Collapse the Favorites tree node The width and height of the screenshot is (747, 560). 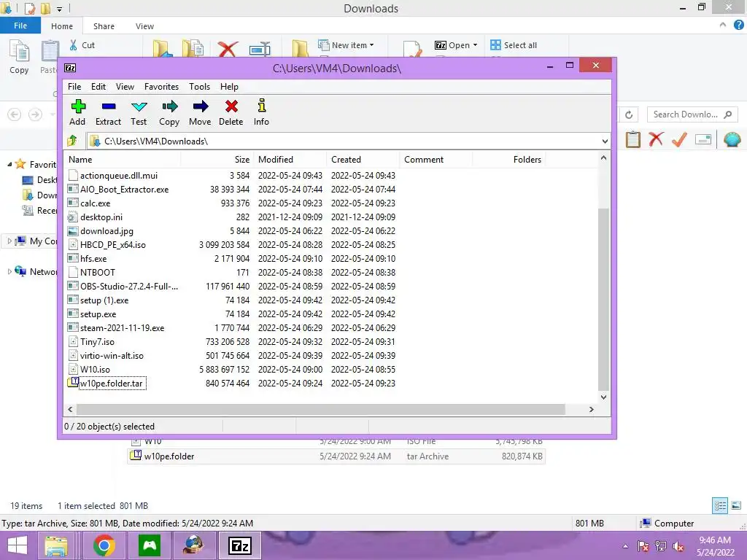9,164
